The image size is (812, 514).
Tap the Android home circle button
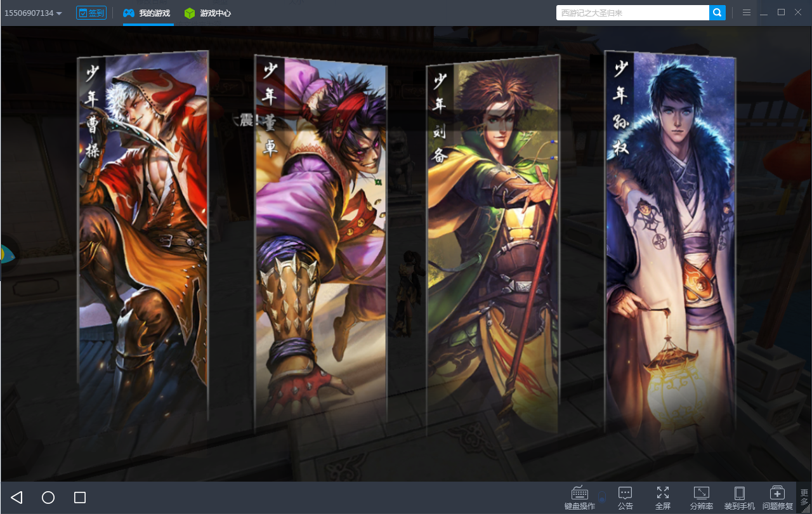pos(48,498)
